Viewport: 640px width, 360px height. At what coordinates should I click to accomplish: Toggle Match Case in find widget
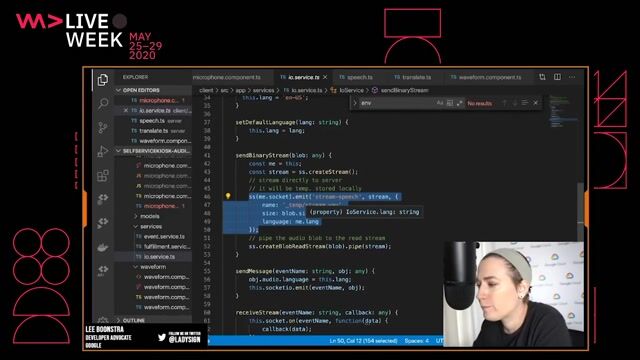pos(440,103)
